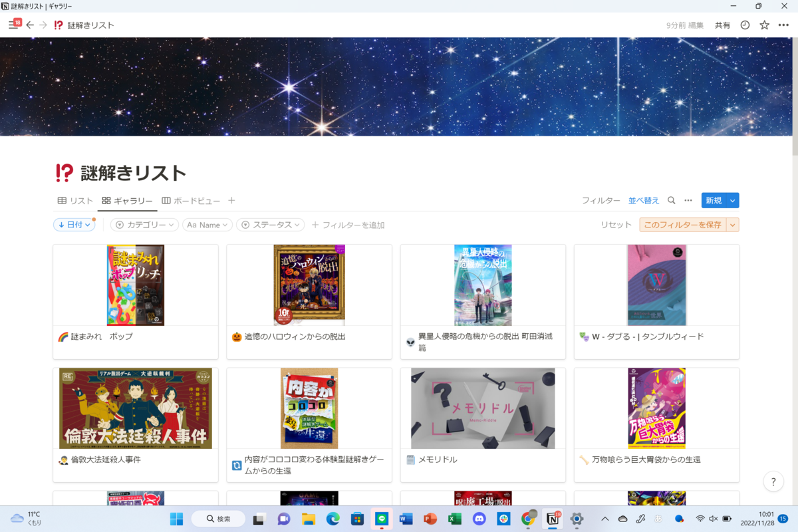Image resolution: width=798 pixels, height=532 pixels.
Task: Open the Notion sidebar hamburger menu
Action: click(13, 25)
